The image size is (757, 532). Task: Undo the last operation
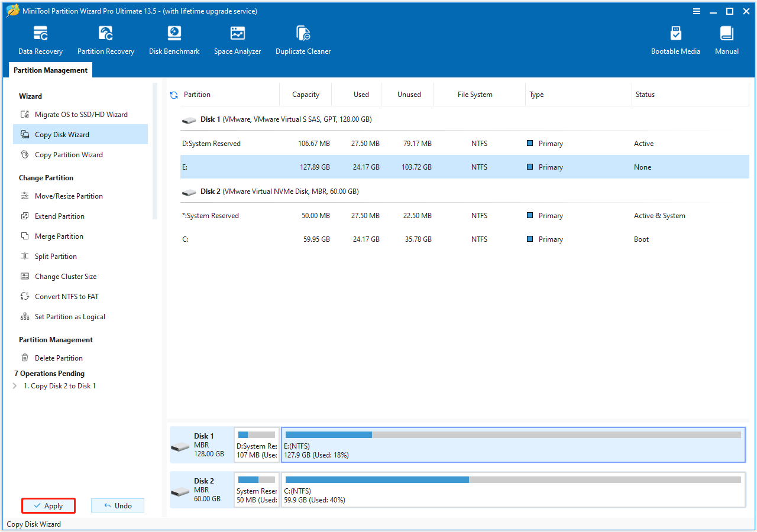point(117,505)
